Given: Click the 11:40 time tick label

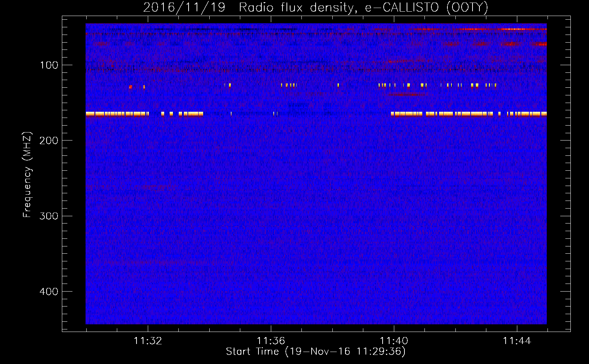Looking at the screenshot, I should click(394, 341).
